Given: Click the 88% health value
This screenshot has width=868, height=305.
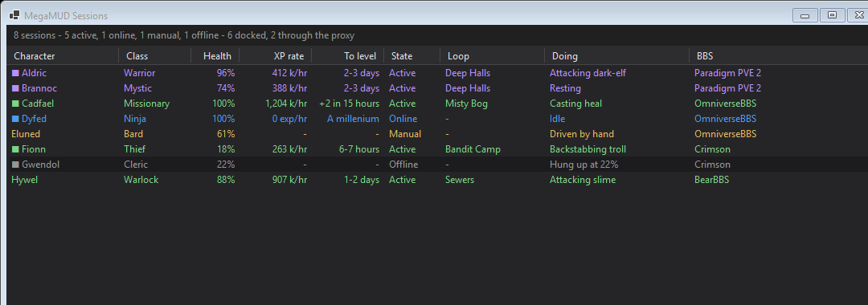Looking at the screenshot, I should point(226,180).
